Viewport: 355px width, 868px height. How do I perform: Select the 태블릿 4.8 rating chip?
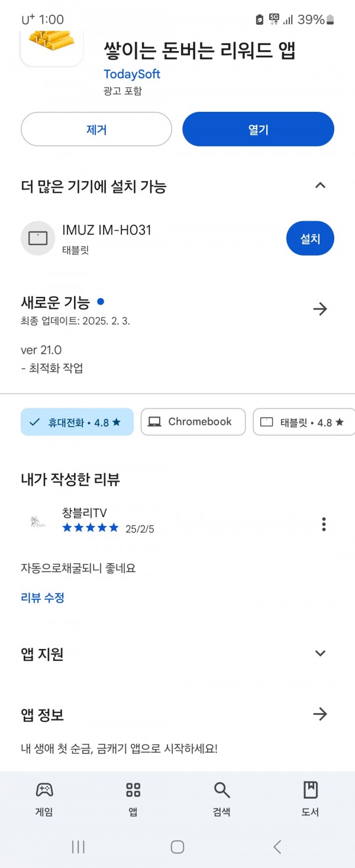304,422
